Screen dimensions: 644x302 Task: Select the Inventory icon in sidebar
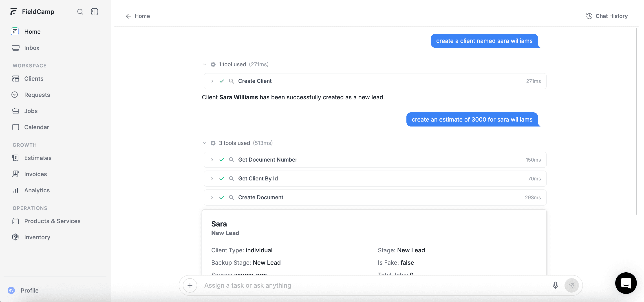15,237
